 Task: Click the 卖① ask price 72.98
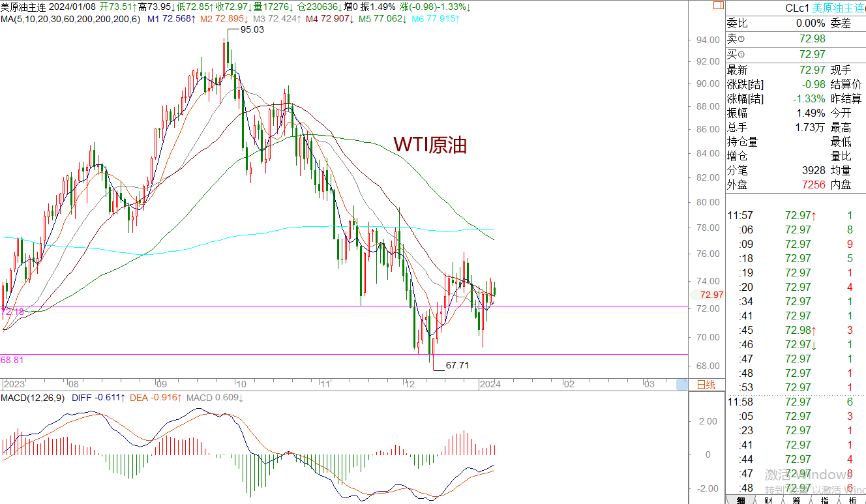[812, 38]
